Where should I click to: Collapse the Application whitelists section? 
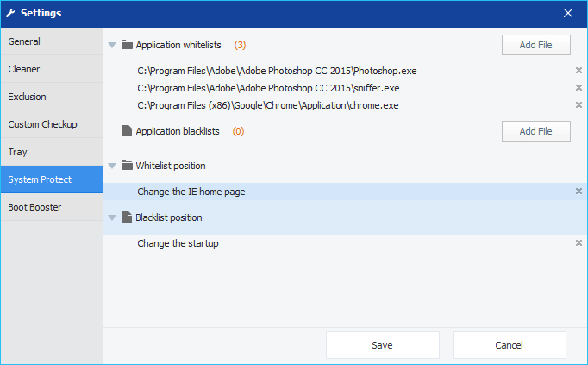coord(112,46)
